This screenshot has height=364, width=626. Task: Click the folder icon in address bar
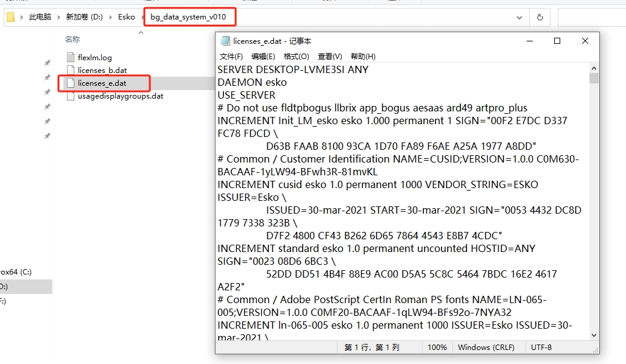[10, 17]
